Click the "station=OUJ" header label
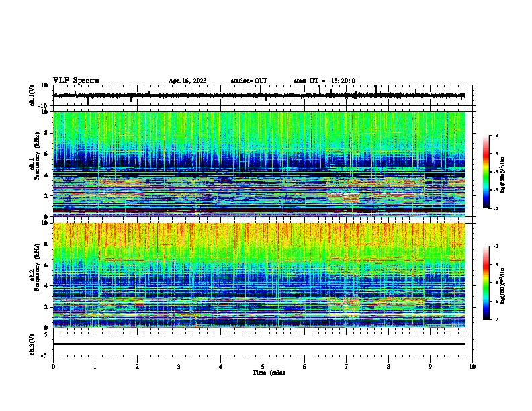Screen dimensions: 532x411 249,81
